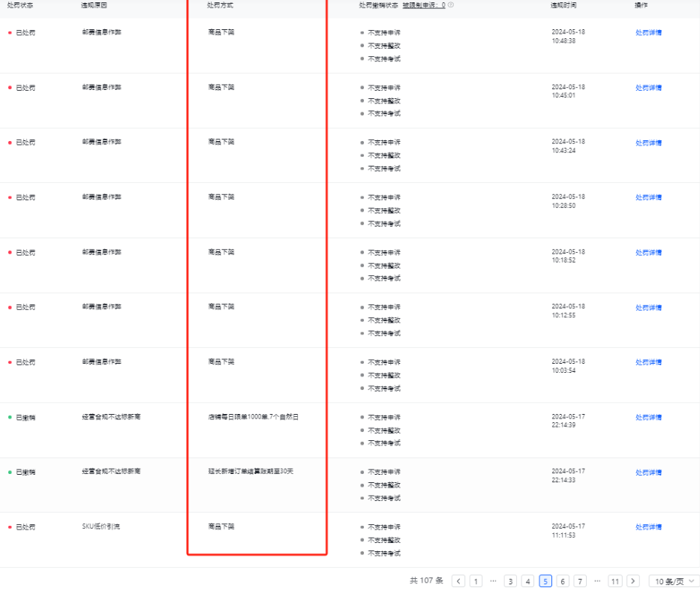
Task: Click the 处罚方式 column header
Action: [x=220, y=5]
